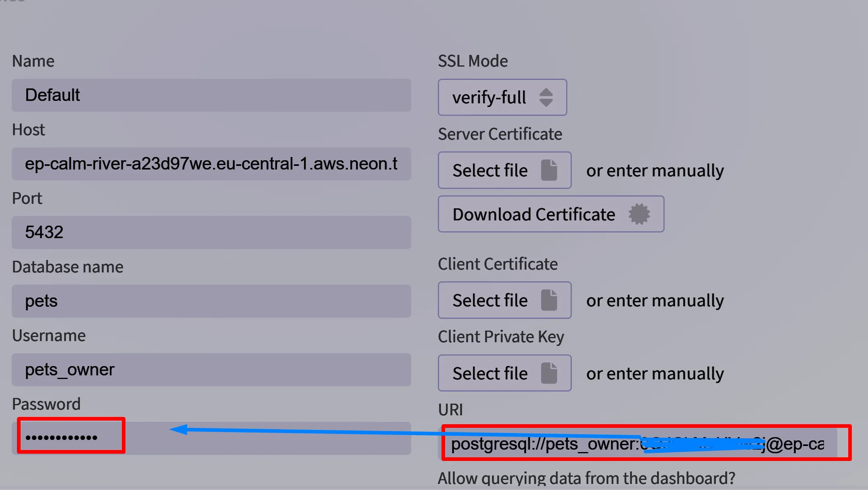Viewport: 868px width, 490px height.
Task: Click file icon in Client Private Key selector
Action: coord(549,373)
